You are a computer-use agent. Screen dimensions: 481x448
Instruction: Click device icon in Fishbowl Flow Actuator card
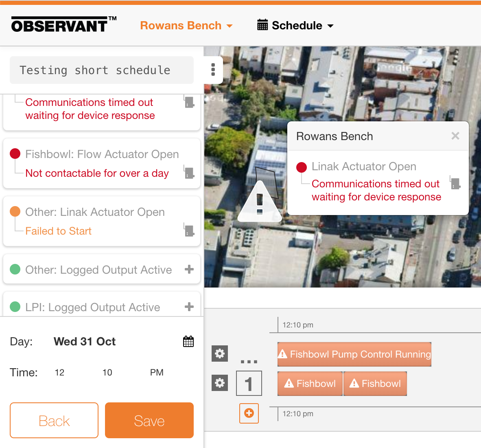(189, 172)
